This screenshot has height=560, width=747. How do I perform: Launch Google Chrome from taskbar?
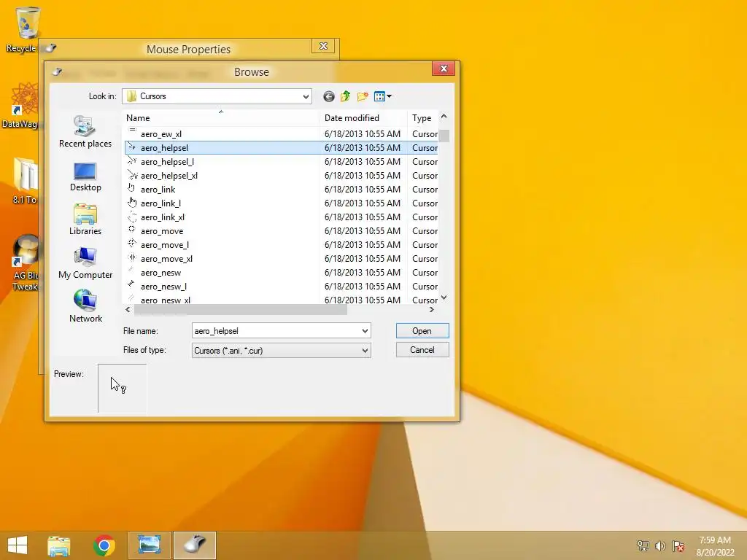[x=104, y=545]
